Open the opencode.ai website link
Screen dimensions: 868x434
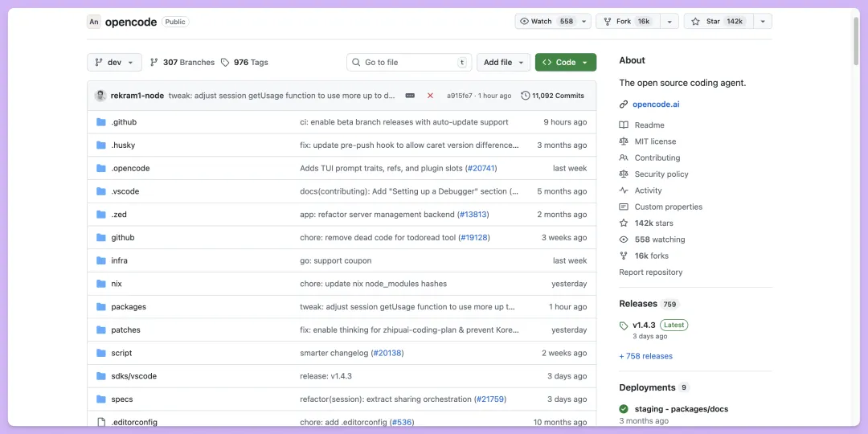click(656, 104)
